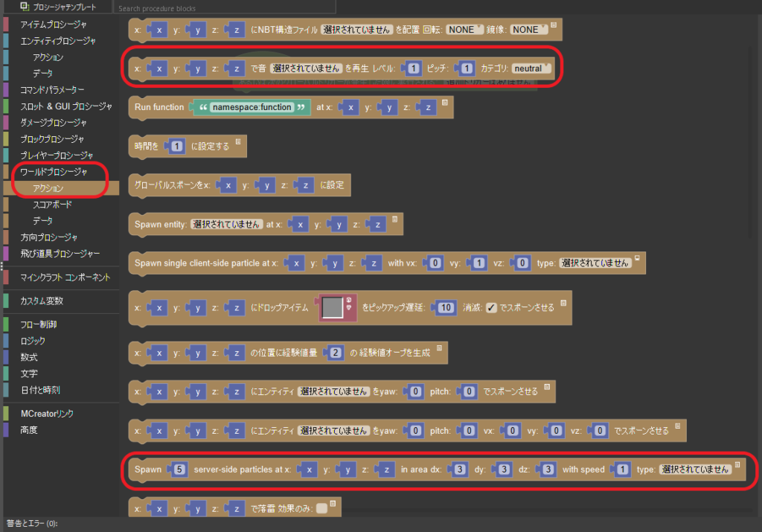Open the スコアボード subcategory under ワールドプロシージャ
762x532 pixels.
(x=53, y=204)
